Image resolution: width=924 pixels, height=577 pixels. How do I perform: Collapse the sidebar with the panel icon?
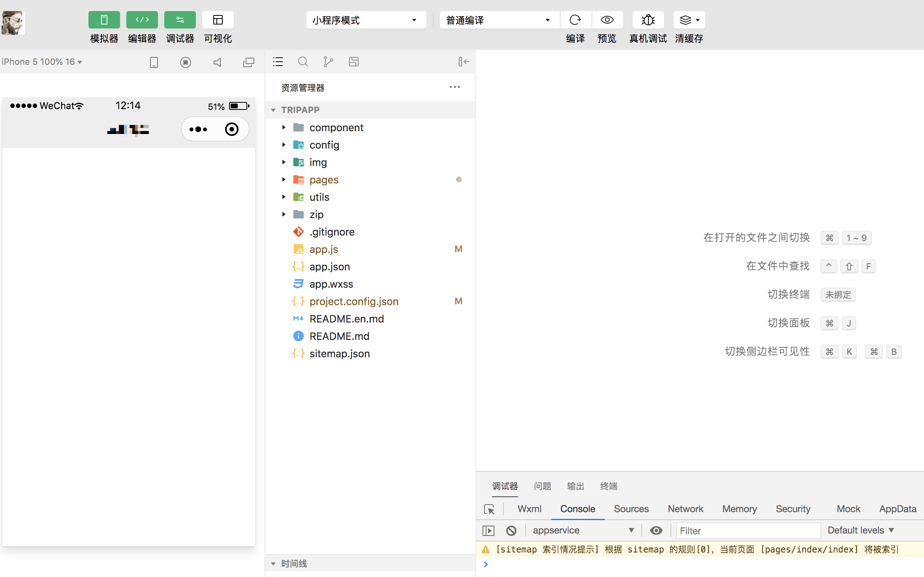coord(464,62)
